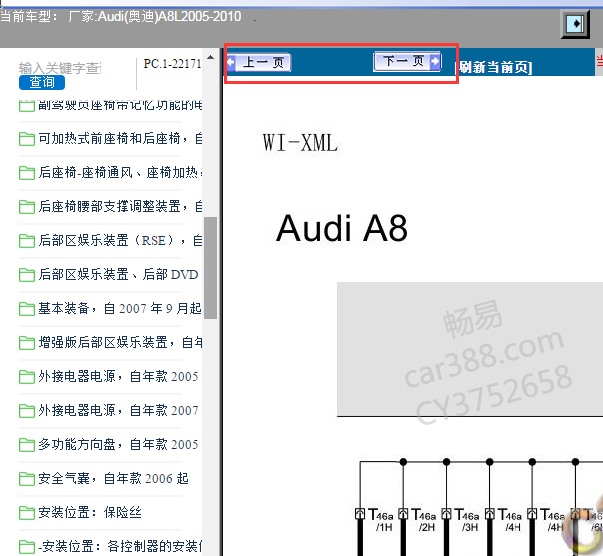Click the 刷新当前页 refresh link
The image size is (603, 556).
pos(496,67)
